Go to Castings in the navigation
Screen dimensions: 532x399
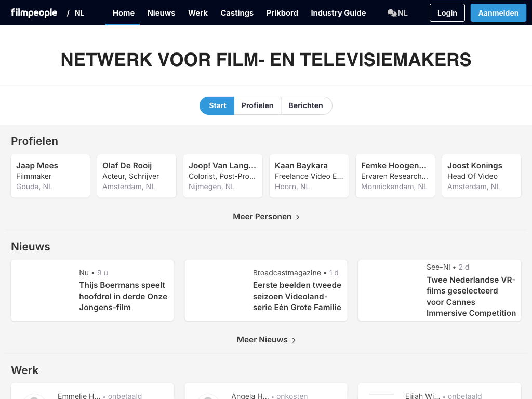pyautogui.click(x=237, y=13)
